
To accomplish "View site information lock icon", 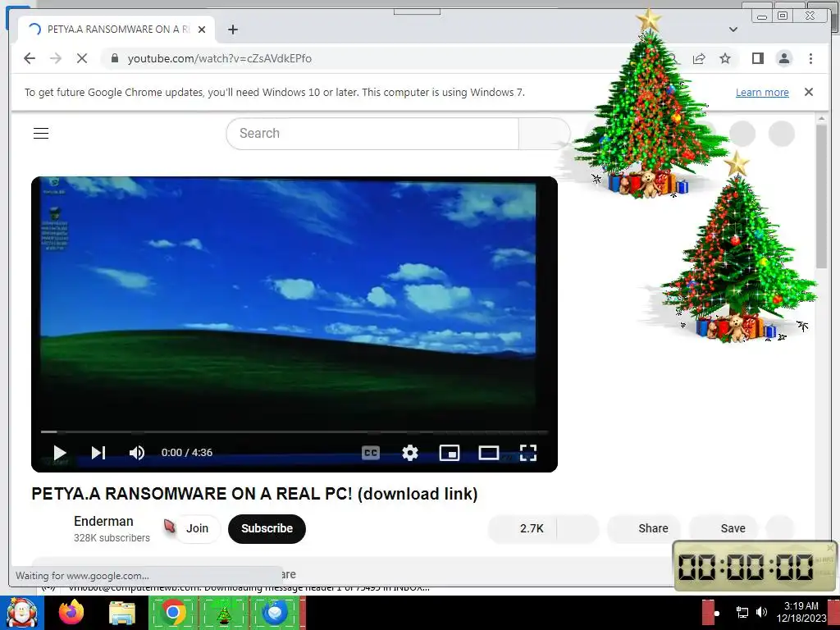I will pos(114,58).
